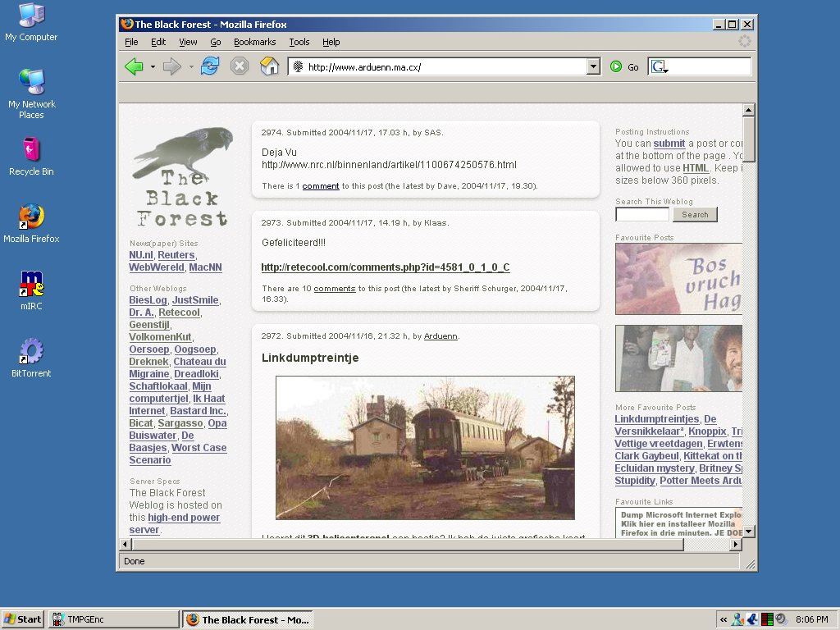This screenshot has height=630, width=840.
Task: Click the Search This Weblog text field
Action: [x=642, y=214]
